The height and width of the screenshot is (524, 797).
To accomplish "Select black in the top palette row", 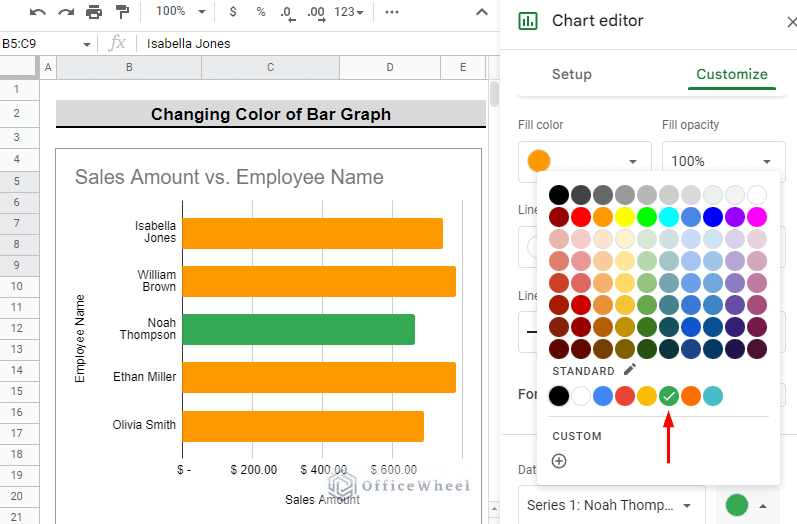I will [x=559, y=195].
